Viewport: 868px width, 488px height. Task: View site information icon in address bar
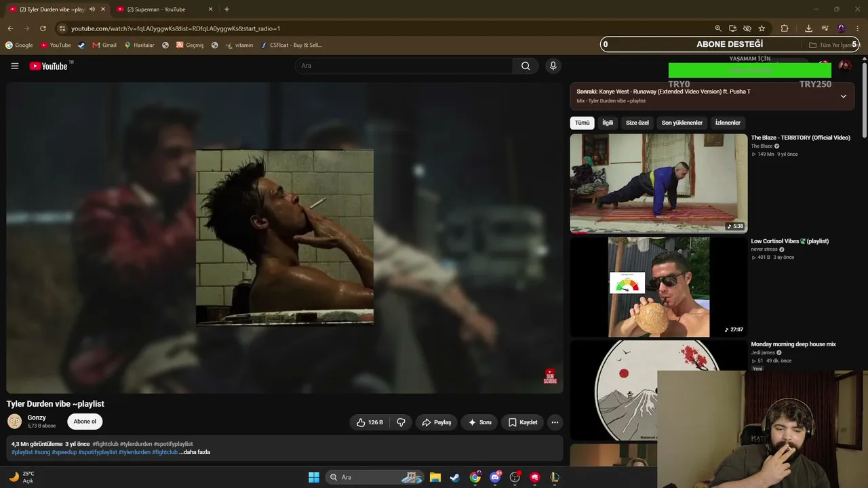62,28
